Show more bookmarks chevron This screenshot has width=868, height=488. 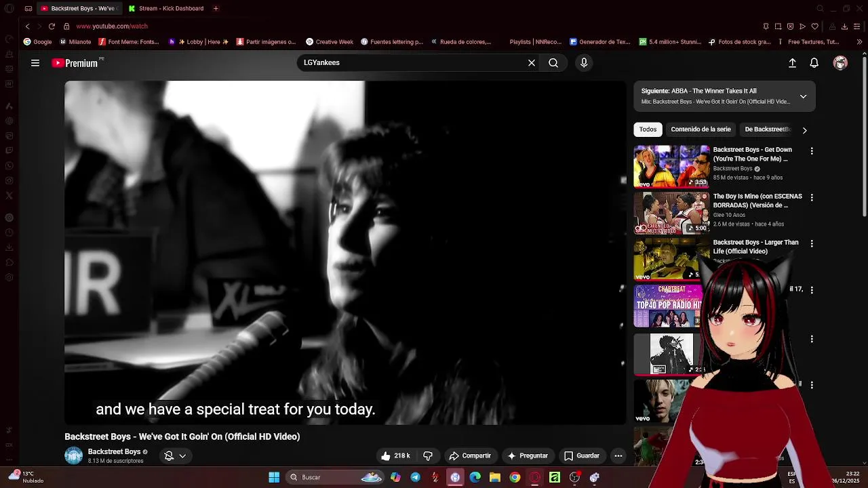tap(859, 42)
